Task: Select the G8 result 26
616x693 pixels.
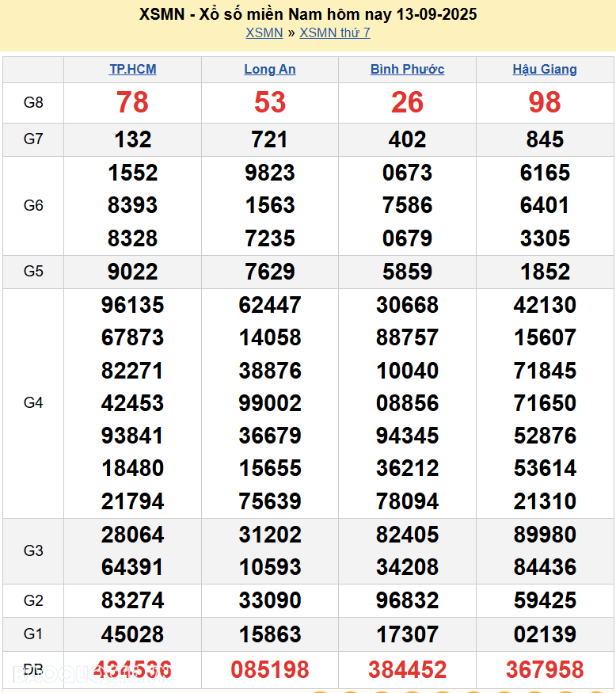Action: (407, 102)
